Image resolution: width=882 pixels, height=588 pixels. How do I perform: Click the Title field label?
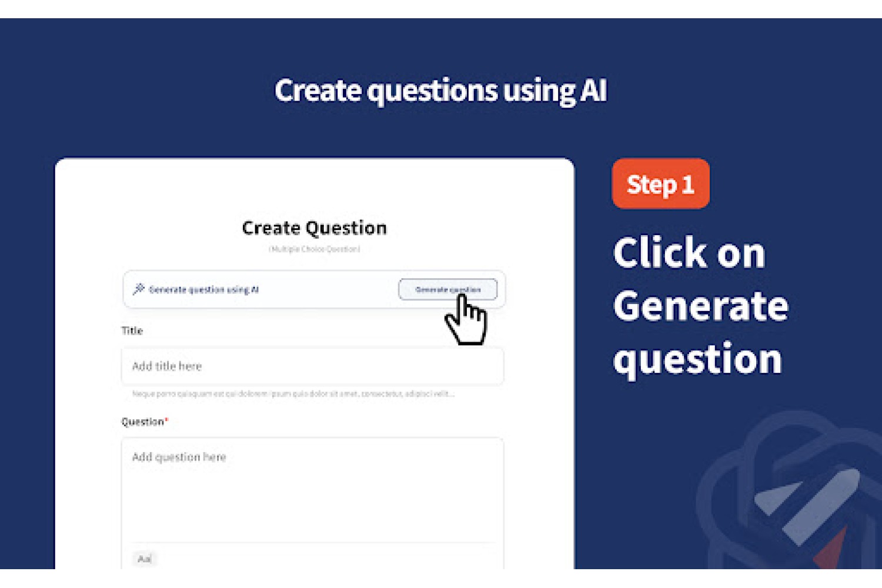click(x=132, y=330)
